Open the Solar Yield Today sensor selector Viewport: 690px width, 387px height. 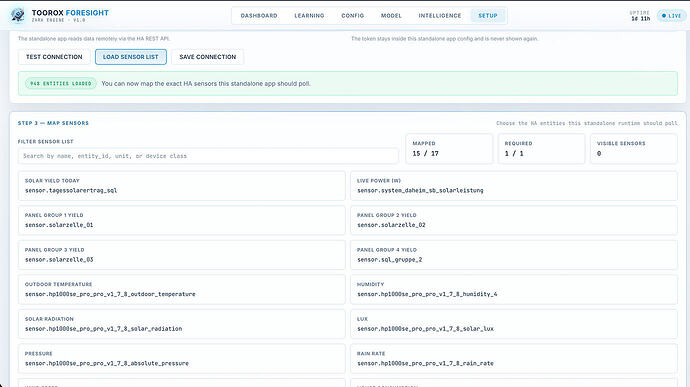tap(181, 186)
